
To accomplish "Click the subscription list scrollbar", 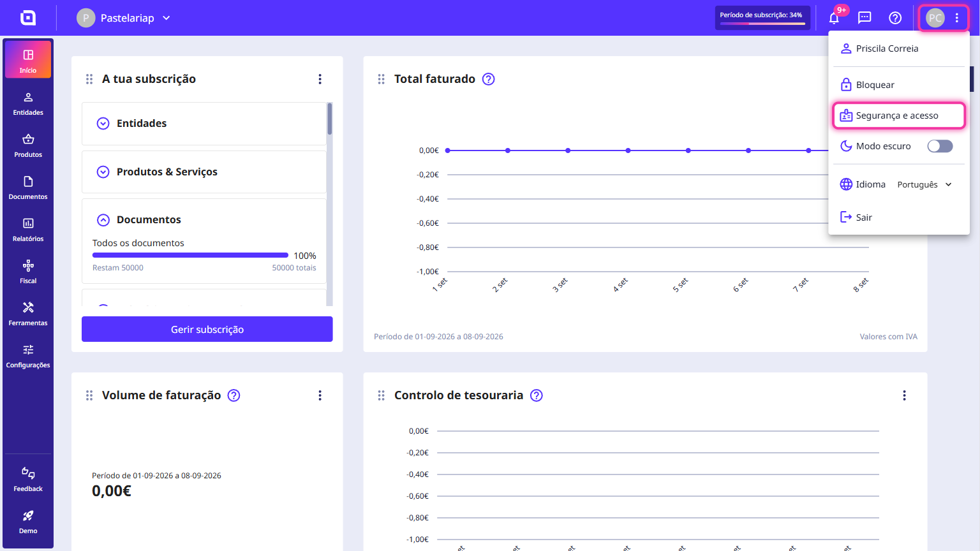I will 329,119.
